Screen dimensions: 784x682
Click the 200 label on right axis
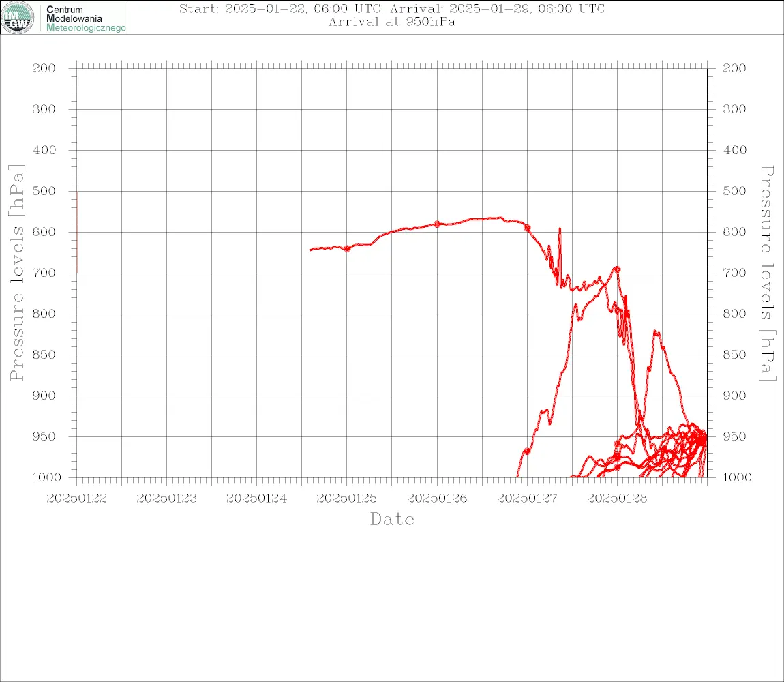coord(734,68)
